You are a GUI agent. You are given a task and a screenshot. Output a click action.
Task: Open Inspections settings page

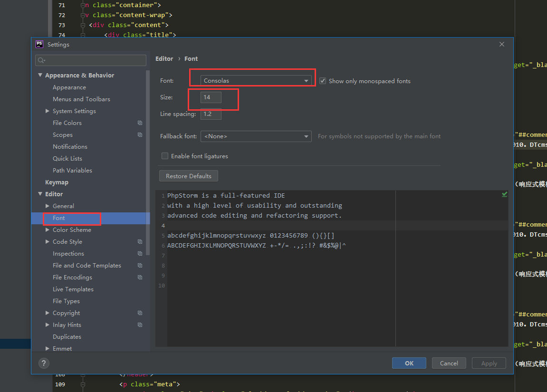[x=68, y=254]
